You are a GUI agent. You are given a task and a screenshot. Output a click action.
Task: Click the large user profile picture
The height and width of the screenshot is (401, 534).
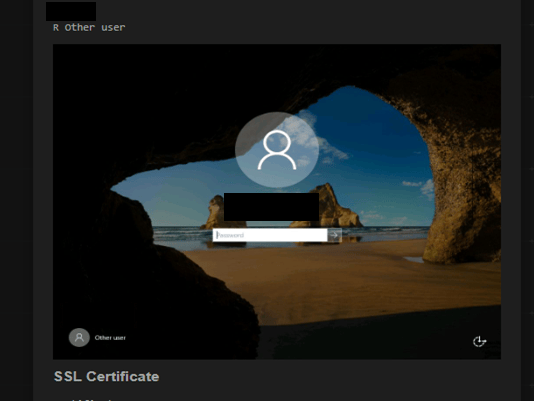(x=277, y=150)
